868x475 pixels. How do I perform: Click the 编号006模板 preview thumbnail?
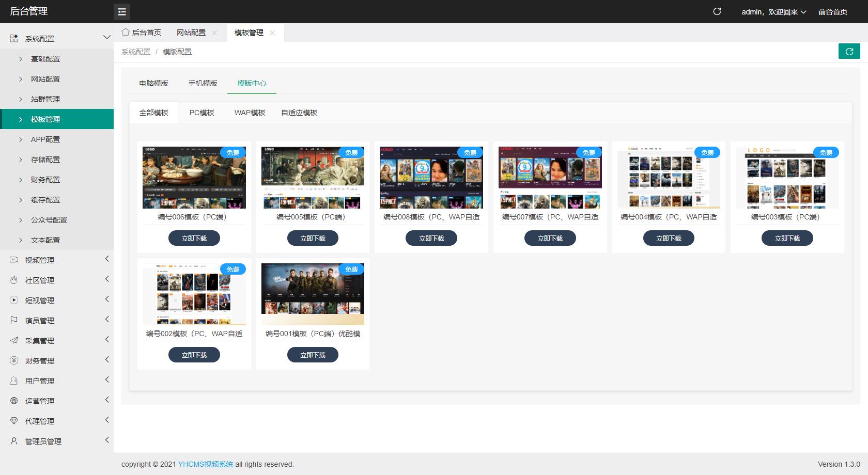click(194, 178)
